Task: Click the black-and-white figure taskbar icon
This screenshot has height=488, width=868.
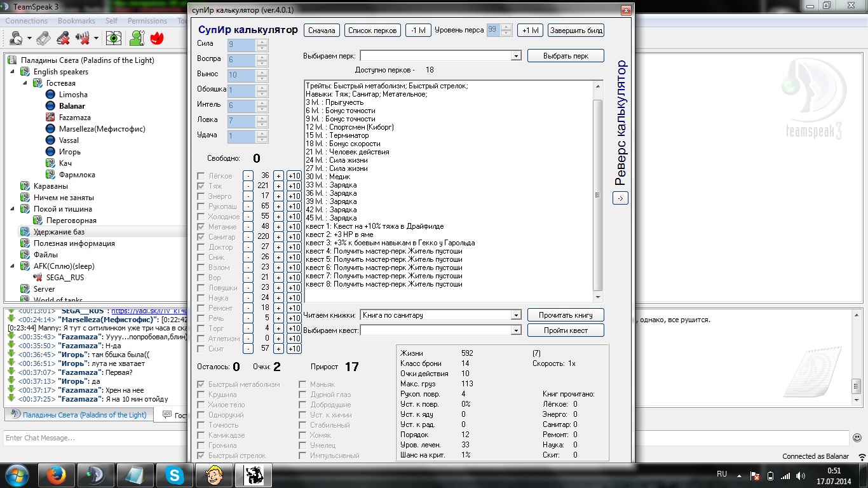Action: click(254, 475)
